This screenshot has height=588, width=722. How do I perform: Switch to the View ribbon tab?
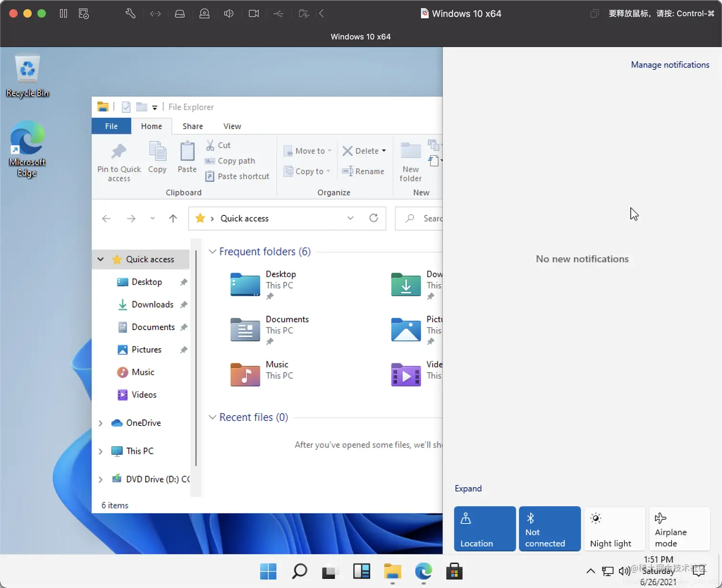point(232,126)
